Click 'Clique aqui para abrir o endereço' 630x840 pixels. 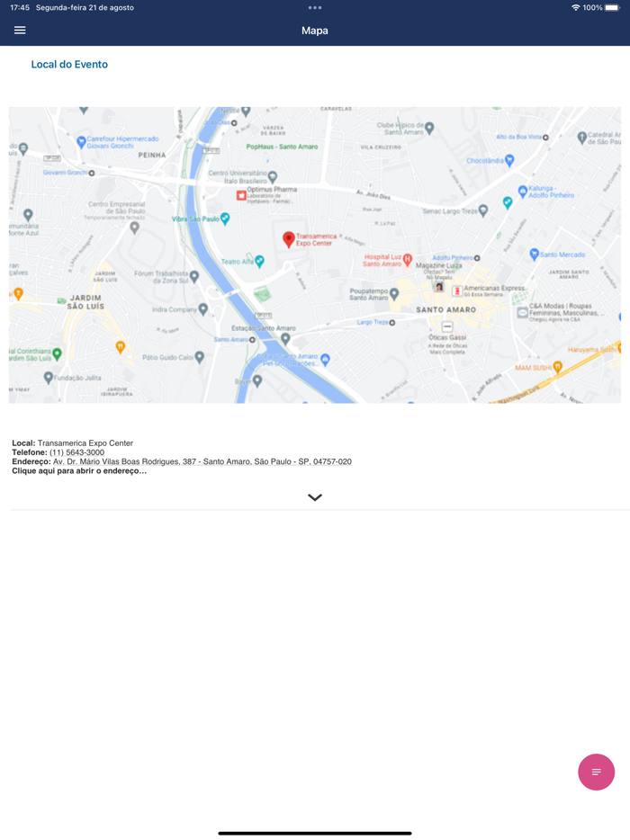click(x=79, y=471)
